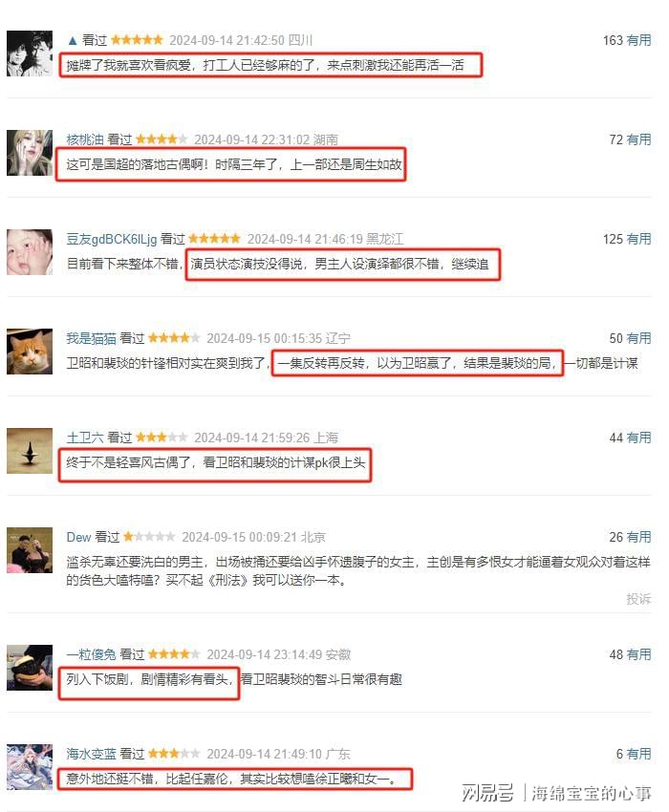Open 核桃油's avatar picture
Image resolution: width=669 pixels, height=812 pixels.
coord(30,153)
